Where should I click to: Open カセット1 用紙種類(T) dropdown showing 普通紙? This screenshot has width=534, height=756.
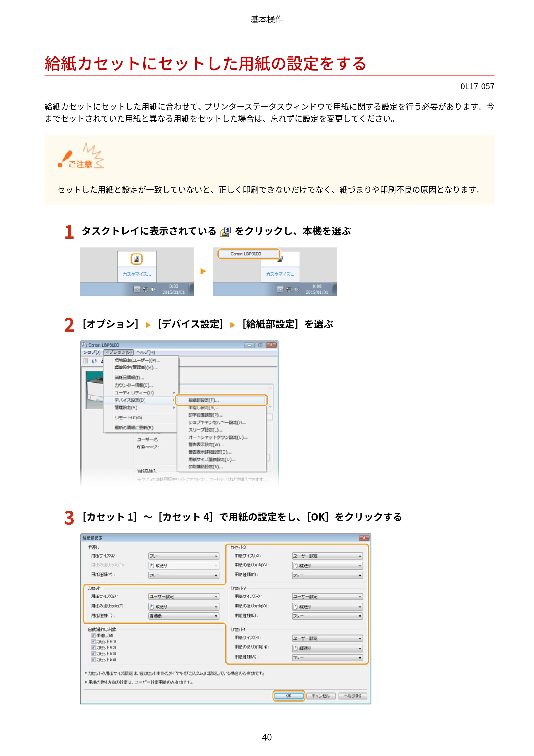[184, 616]
